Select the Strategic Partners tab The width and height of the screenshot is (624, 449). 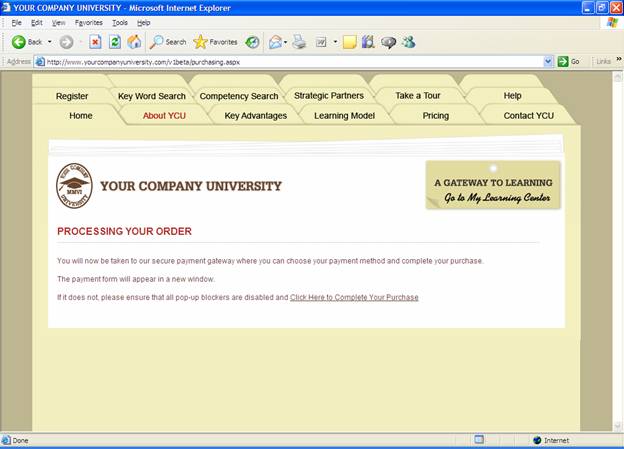(329, 96)
